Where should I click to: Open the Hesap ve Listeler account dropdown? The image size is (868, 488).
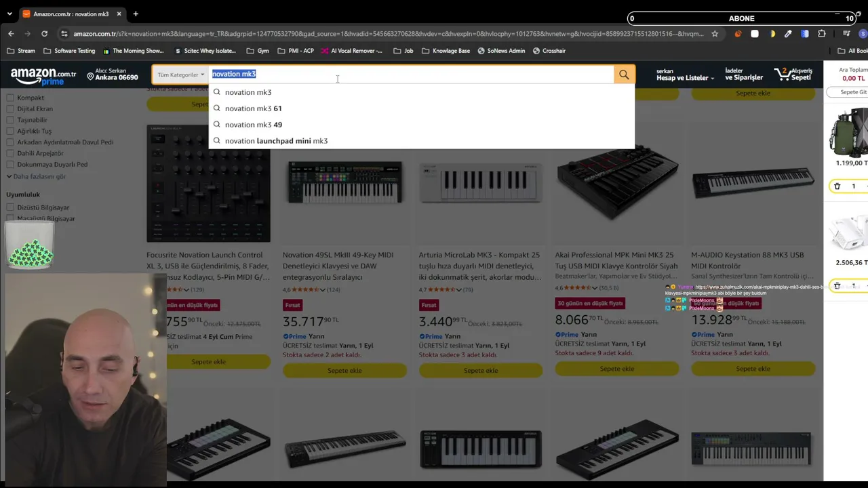[x=685, y=75]
